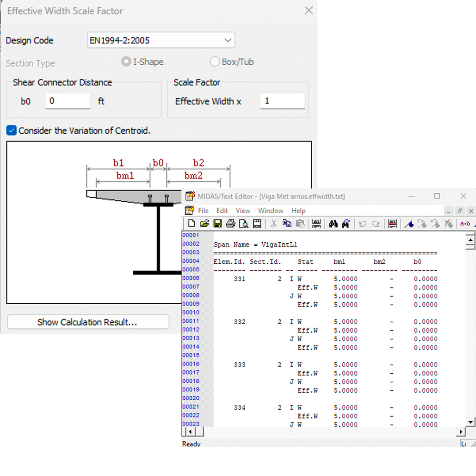The height and width of the screenshot is (476, 476).
Task: Click element ID 332 in the text
Action: click(239, 322)
